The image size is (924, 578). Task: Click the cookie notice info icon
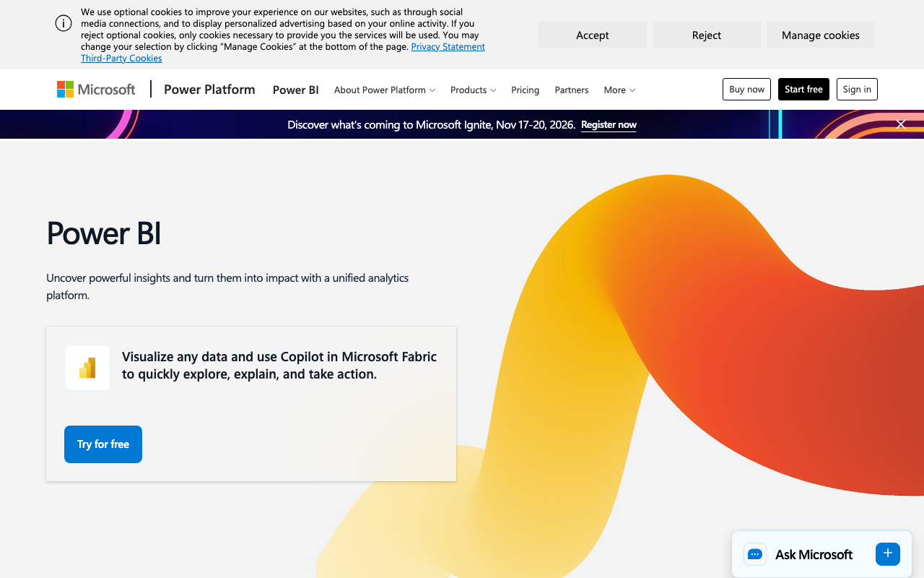[64, 23]
